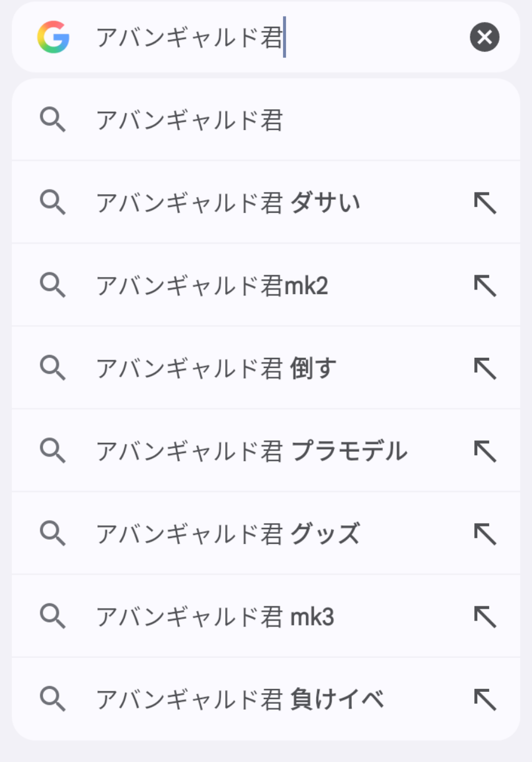Search for アバンギャルド君 グッズ suggestion
Image resolution: width=532 pixels, height=762 pixels.
tap(228, 534)
